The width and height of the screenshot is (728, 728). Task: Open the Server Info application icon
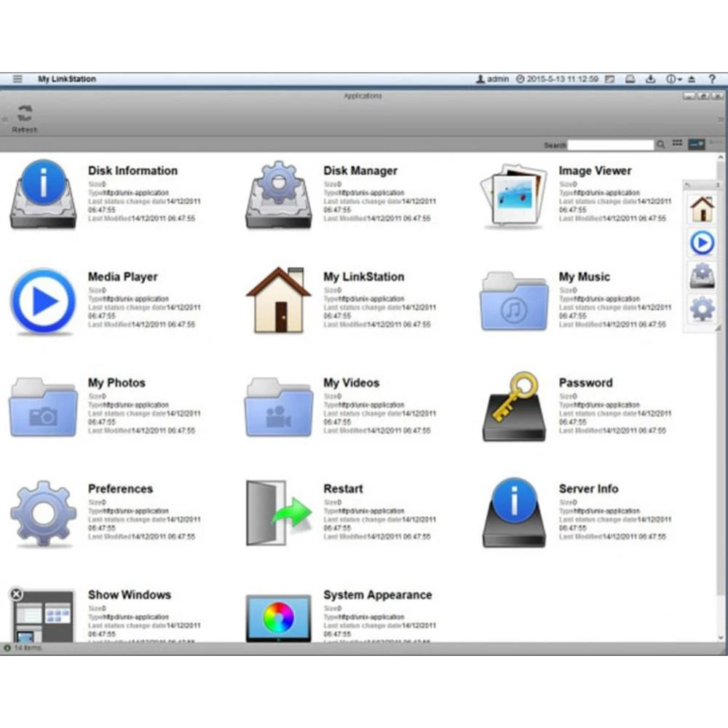point(513,513)
